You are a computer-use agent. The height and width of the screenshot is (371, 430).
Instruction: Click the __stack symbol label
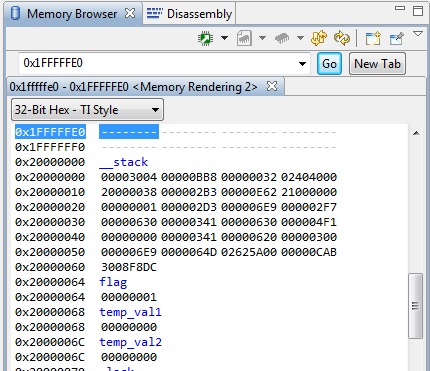pos(124,162)
